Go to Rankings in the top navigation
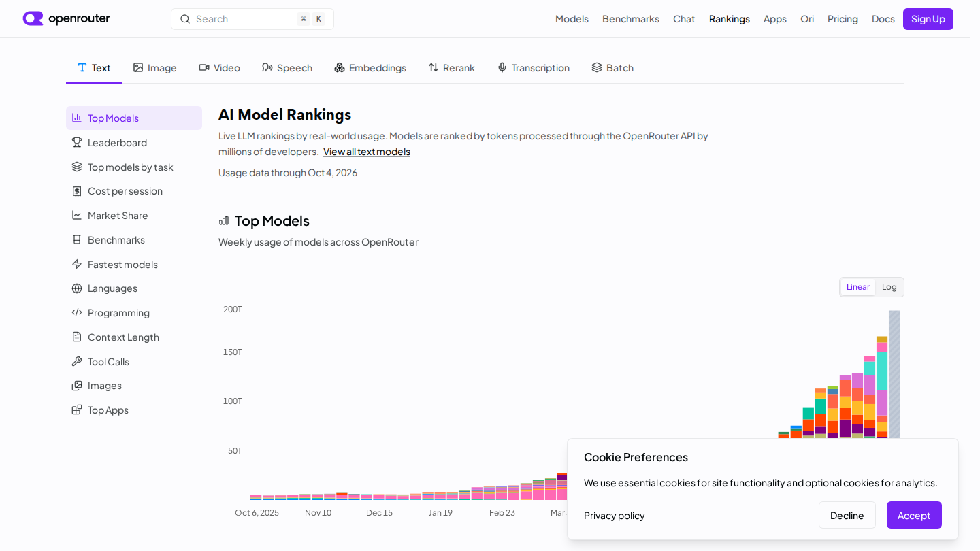The height and width of the screenshot is (551, 980). 730,19
